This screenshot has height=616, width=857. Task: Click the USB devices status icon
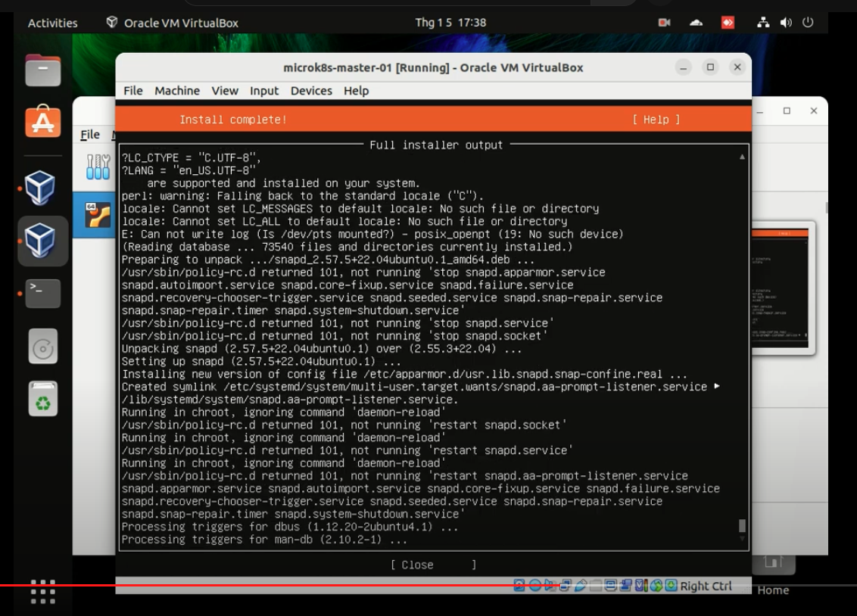[579, 585]
